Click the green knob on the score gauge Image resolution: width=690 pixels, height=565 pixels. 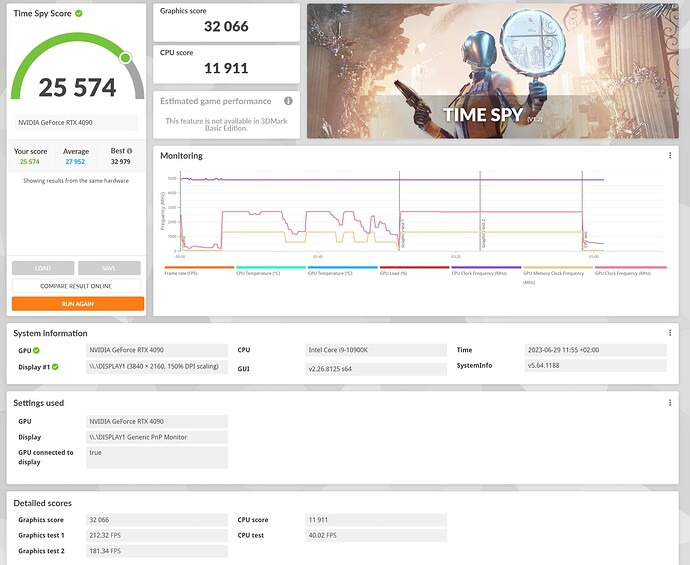[126, 58]
